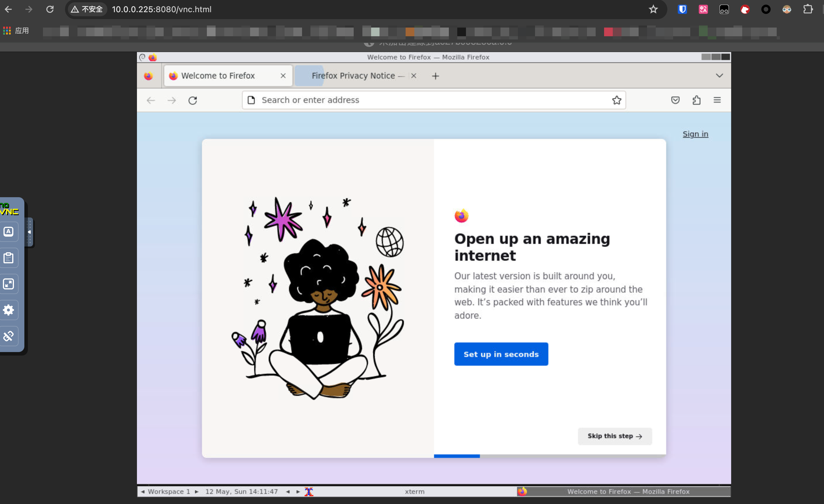Click Chrome forward navigation arrow
824x504 pixels.
click(29, 9)
